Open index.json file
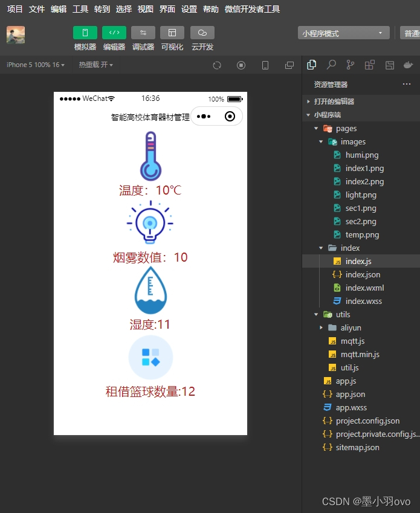The width and height of the screenshot is (420, 513). tap(361, 274)
